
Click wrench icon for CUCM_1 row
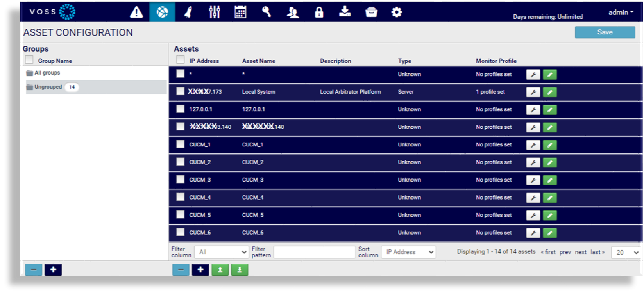[x=533, y=145]
